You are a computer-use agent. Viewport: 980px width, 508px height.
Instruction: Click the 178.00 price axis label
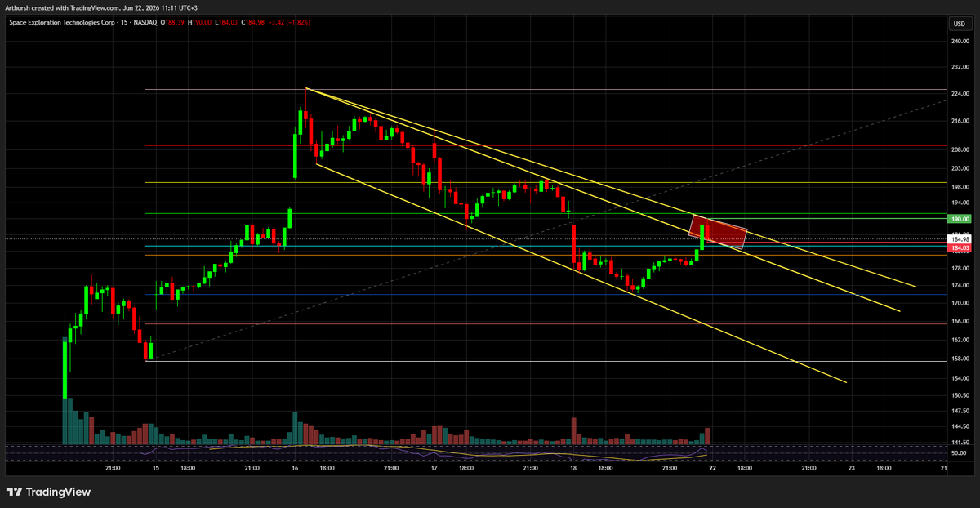[x=960, y=268]
